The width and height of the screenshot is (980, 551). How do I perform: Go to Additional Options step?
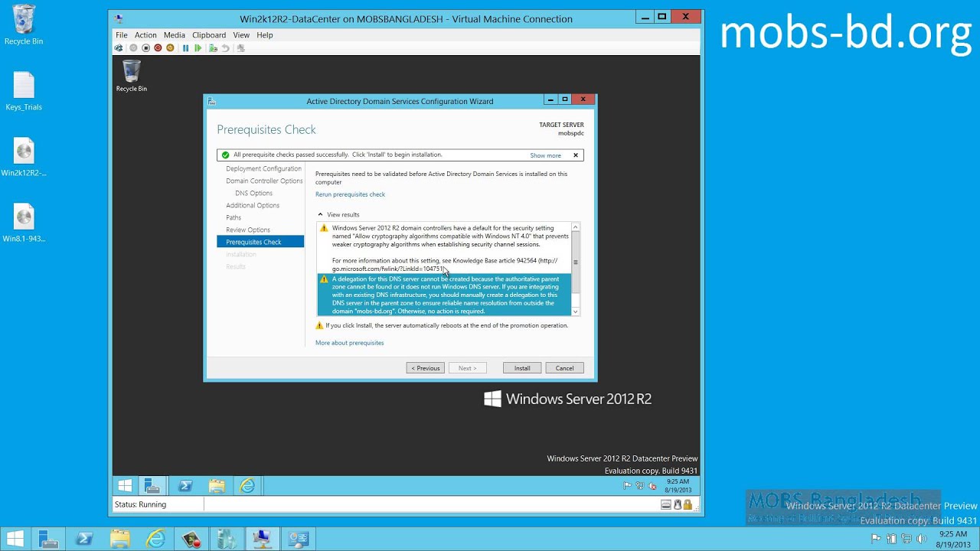click(253, 205)
